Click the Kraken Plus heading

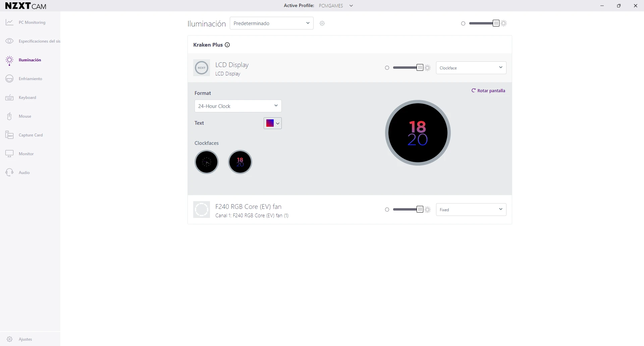click(x=208, y=45)
